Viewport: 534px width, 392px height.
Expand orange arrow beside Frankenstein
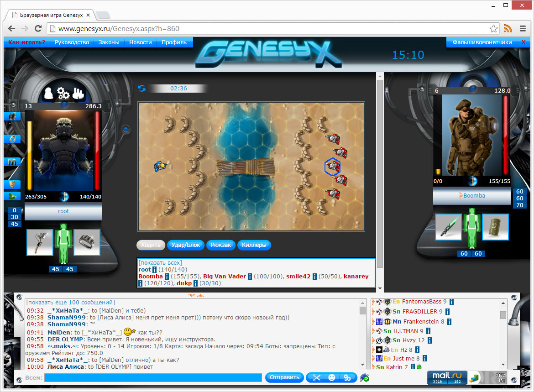click(373, 322)
